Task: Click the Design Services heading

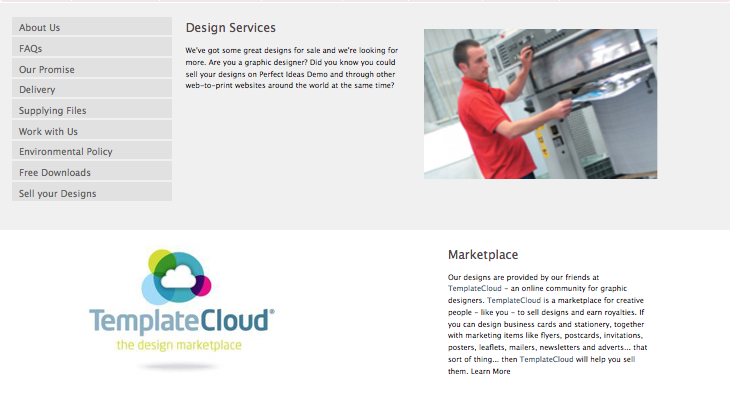Action: pyautogui.click(x=230, y=28)
